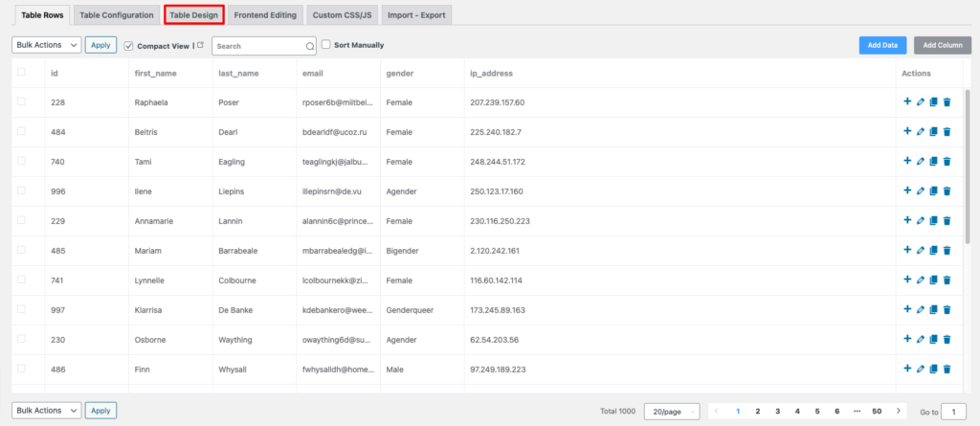Go to page 4
This screenshot has width=980, height=426.
click(x=797, y=411)
